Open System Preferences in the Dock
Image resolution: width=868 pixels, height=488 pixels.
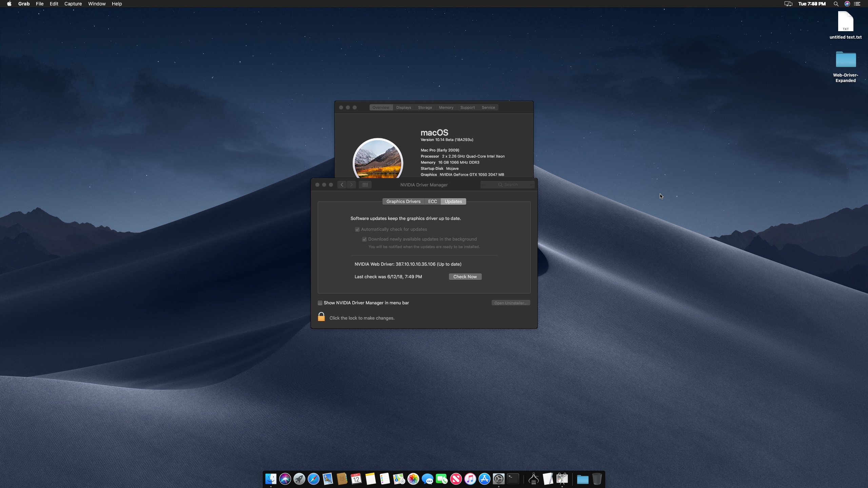click(x=499, y=479)
